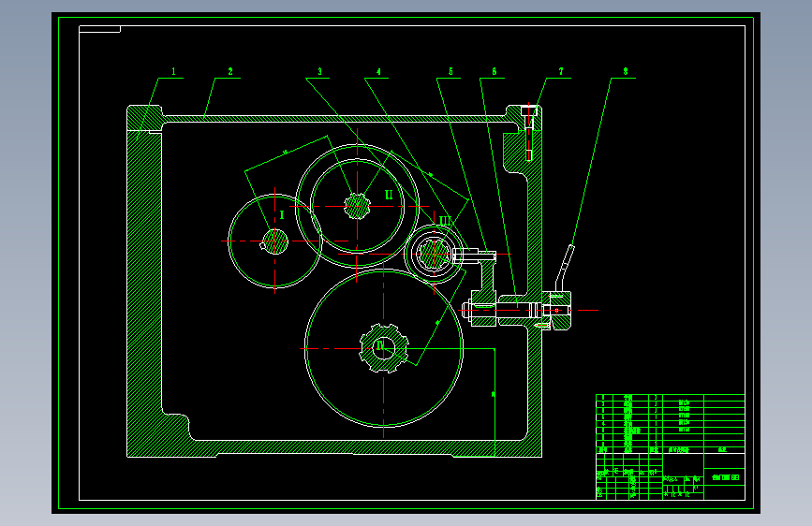Click the hatched splined hub of shaft II
Image resolution: width=812 pixels, height=526 pixels.
358,206
